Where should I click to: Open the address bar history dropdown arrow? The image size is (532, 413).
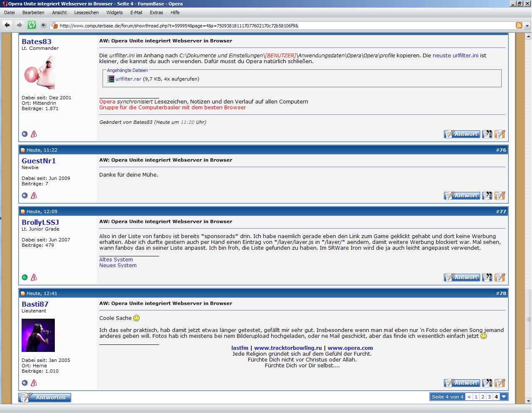(x=527, y=25)
